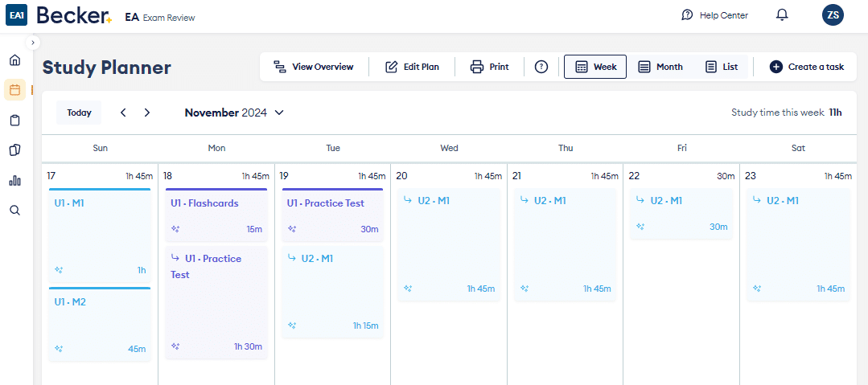Click the clipboard icon in left sidebar
This screenshot has height=385, width=868.
[x=14, y=121]
